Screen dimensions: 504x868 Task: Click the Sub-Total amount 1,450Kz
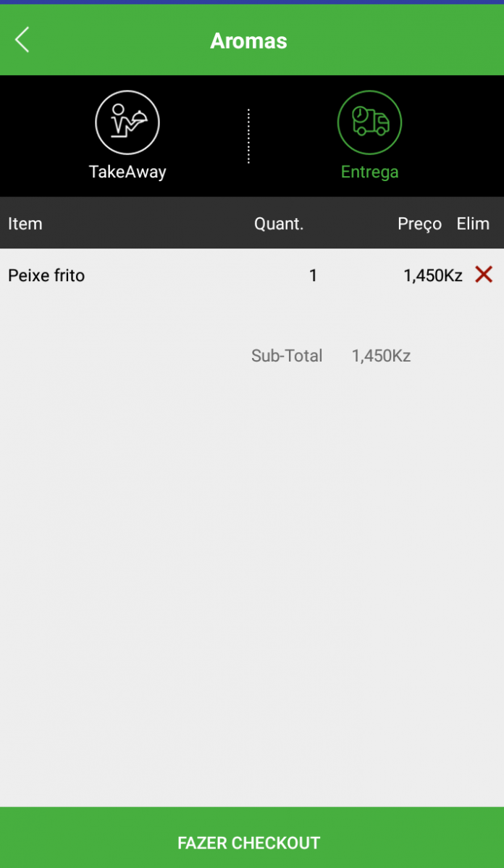381,356
